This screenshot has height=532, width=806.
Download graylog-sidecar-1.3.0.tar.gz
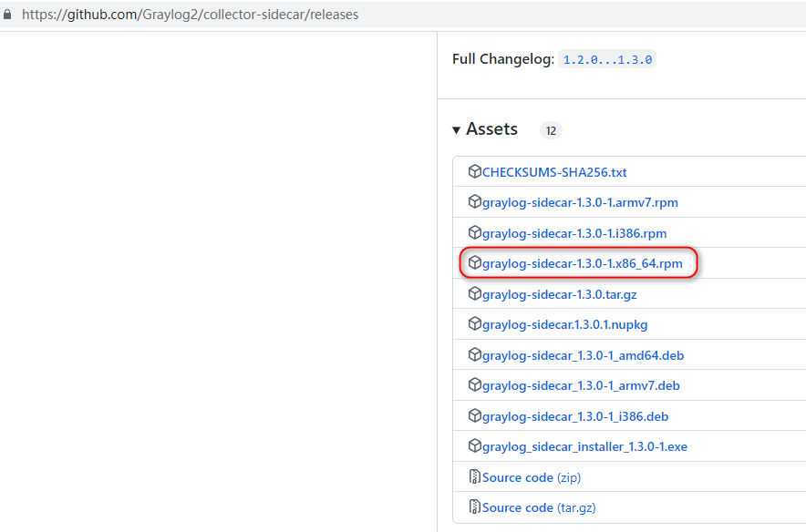559,295
